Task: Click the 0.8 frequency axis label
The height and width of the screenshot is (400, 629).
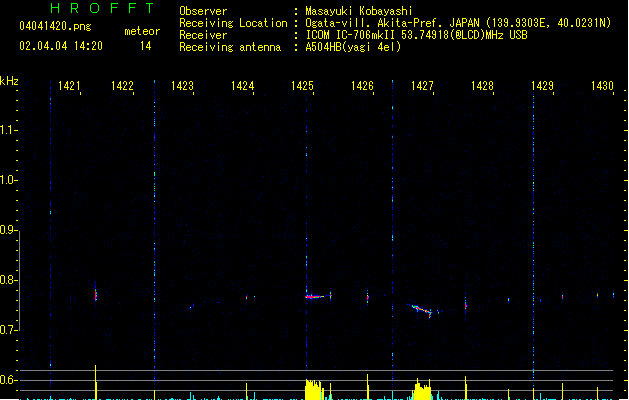Action: [8, 280]
